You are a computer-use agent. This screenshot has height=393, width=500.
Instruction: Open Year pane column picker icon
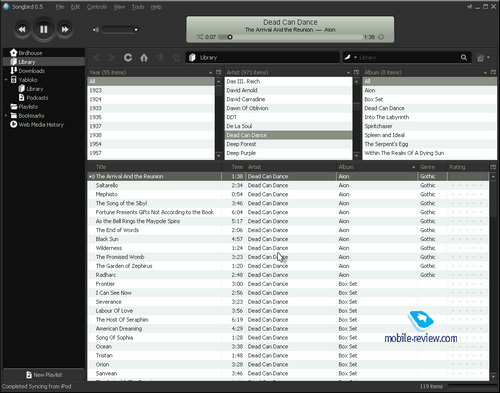(x=219, y=72)
